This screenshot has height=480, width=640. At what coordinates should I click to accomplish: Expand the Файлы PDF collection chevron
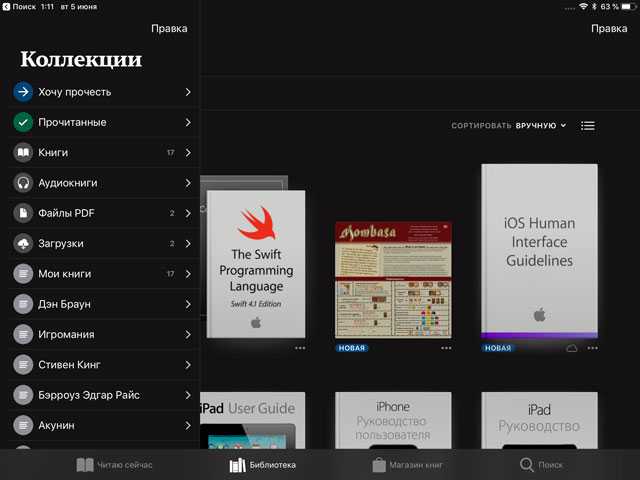click(x=188, y=213)
